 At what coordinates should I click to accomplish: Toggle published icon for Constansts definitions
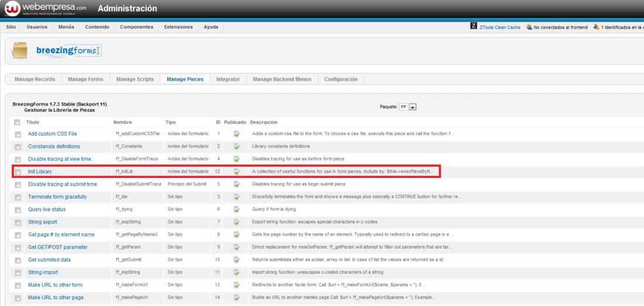click(237, 146)
